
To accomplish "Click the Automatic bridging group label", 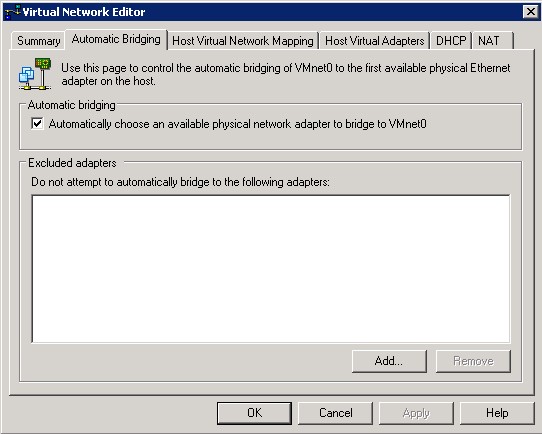I will pos(72,105).
